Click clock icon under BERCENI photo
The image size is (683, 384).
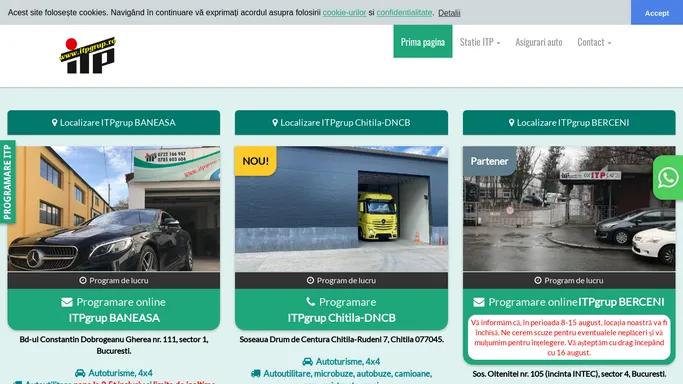(538, 280)
